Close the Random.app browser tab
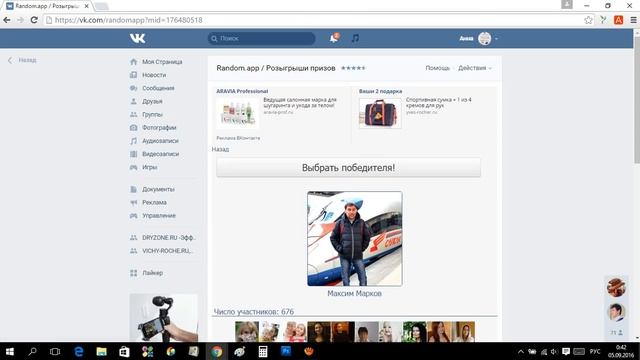 [x=87, y=6]
